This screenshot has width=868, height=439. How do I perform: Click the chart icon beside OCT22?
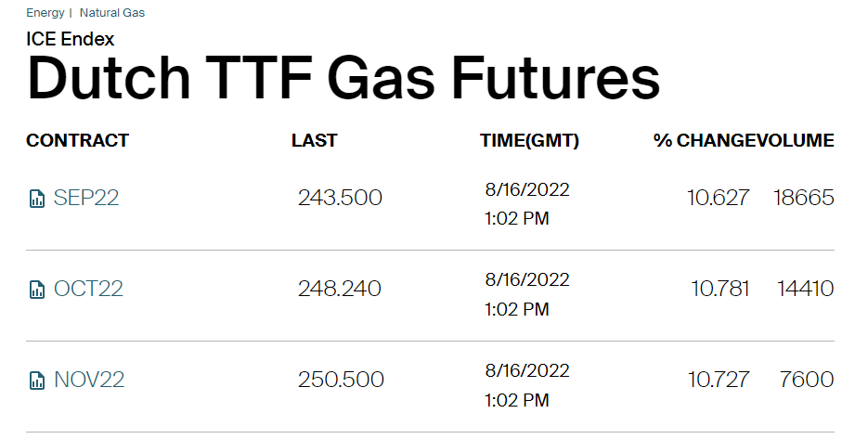click(x=37, y=290)
